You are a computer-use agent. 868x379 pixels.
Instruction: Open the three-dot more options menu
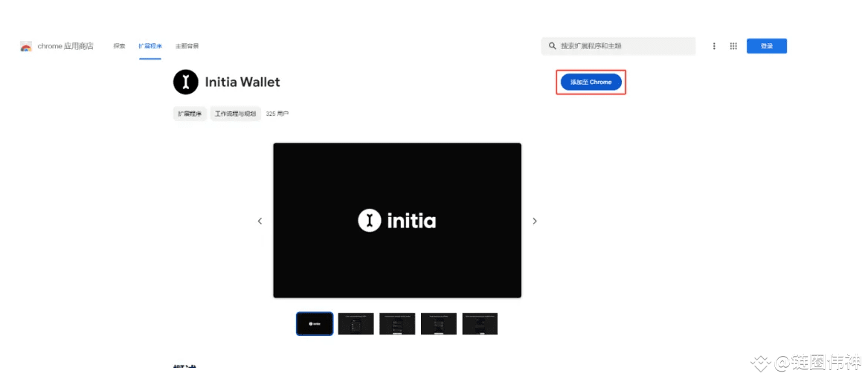[x=714, y=47]
